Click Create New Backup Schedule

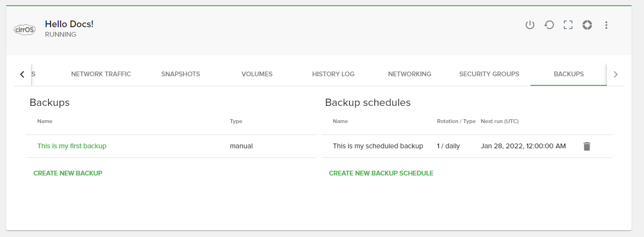(x=381, y=173)
